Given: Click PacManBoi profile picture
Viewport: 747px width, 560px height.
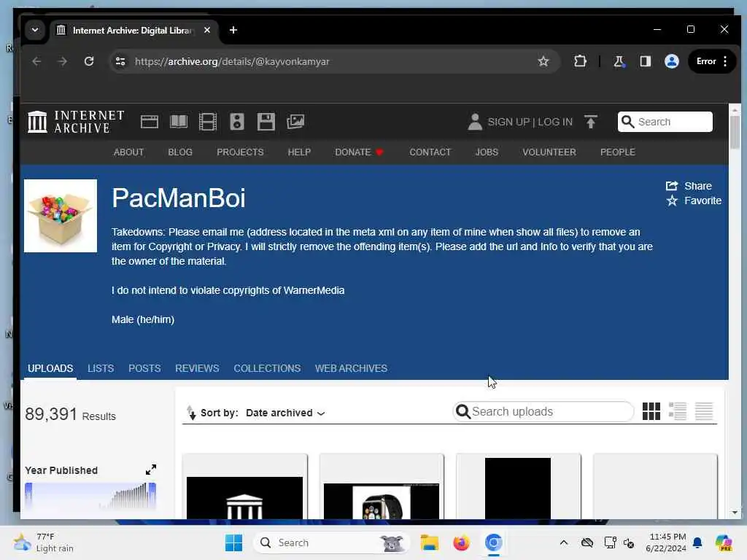Looking at the screenshot, I should click(x=61, y=216).
